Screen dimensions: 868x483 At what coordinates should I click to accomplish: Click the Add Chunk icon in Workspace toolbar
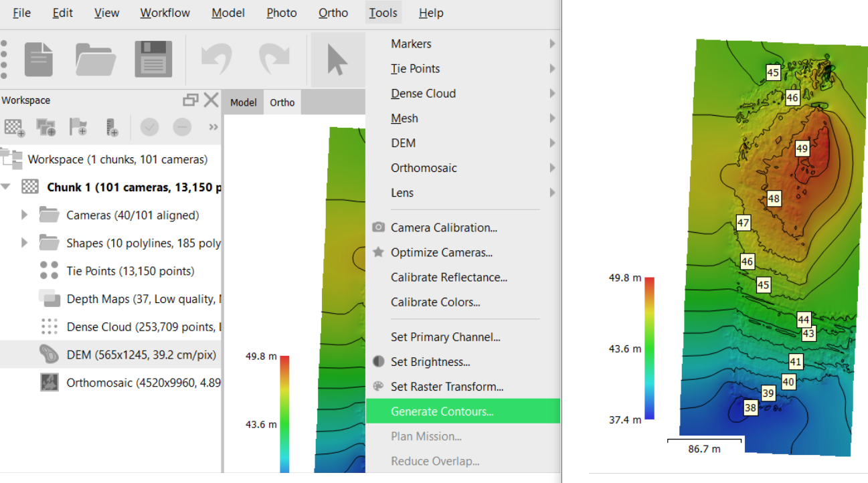[x=13, y=127]
